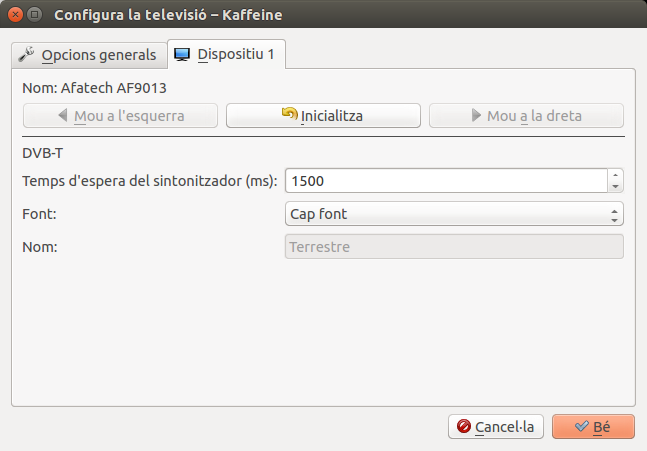Click the yellow undo arrow icon on Inicialitza
The width and height of the screenshot is (647, 451).
click(290, 115)
